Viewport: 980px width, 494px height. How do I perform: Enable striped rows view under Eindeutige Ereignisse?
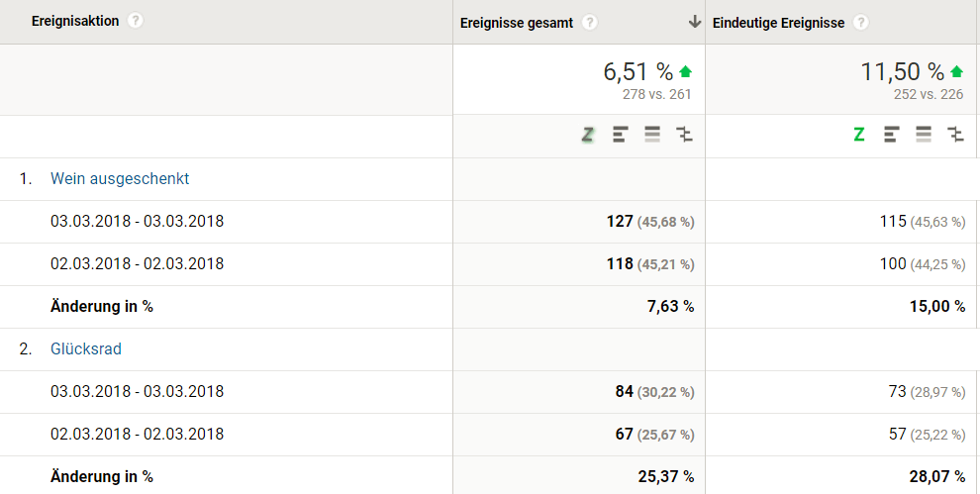pos(924,135)
